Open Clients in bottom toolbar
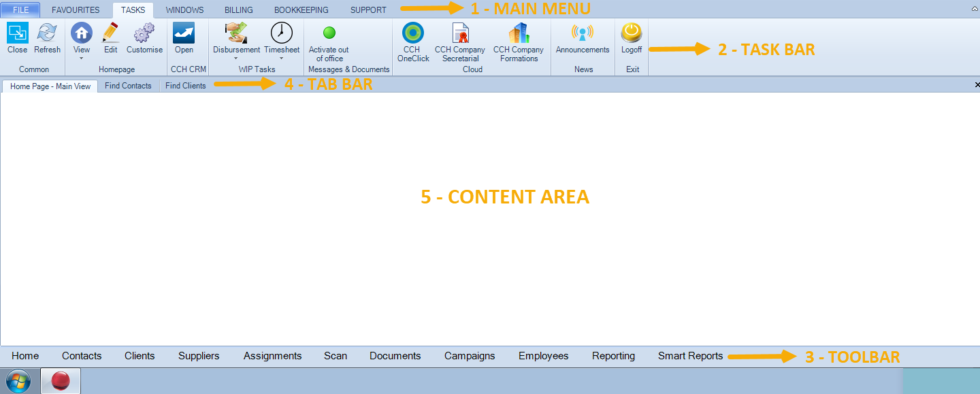 click(140, 356)
